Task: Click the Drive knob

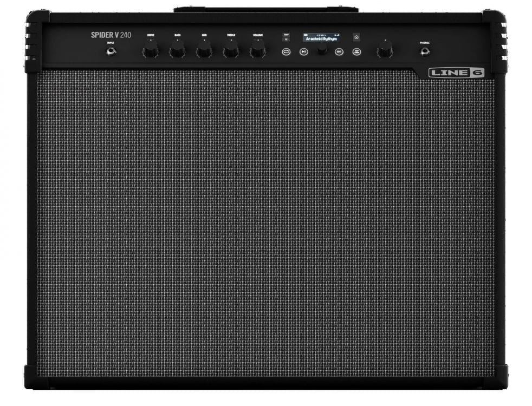Action: pyautogui.click(x=150, y=51)
